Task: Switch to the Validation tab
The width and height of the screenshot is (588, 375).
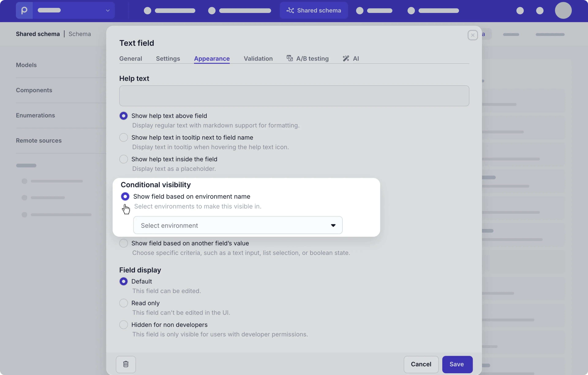Action: point(258,58)
